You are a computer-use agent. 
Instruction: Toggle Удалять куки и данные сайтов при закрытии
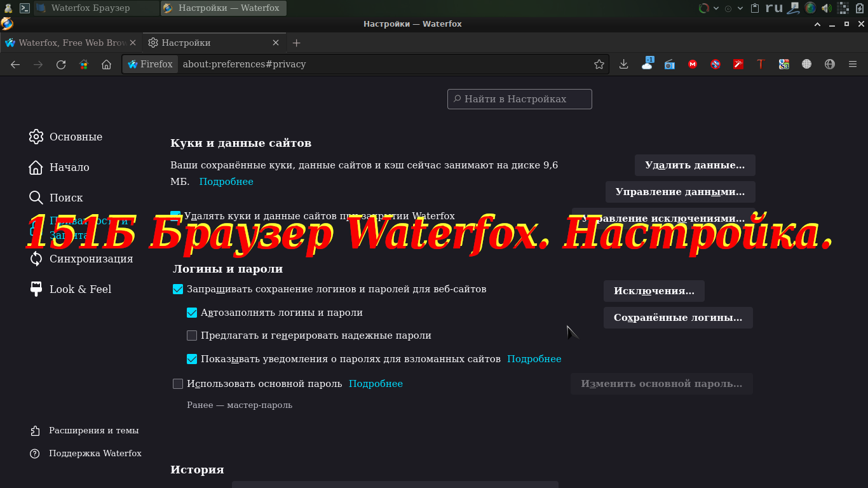tap(175, 216)
